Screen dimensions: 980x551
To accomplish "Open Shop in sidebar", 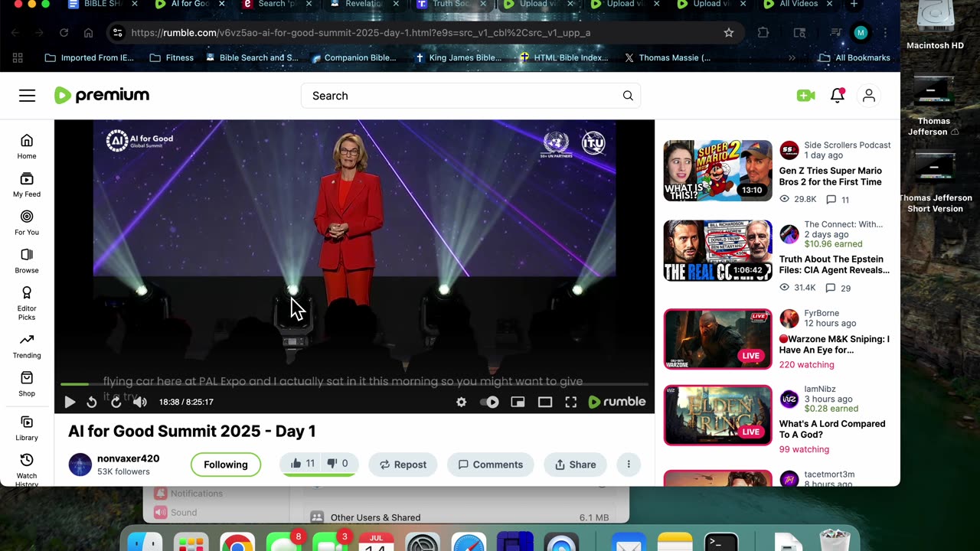I will pyautogui.click(x=27, y=384).
